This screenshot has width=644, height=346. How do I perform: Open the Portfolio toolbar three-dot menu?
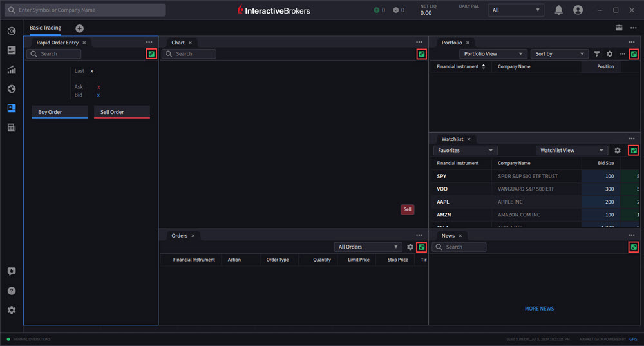click(623, 54)
